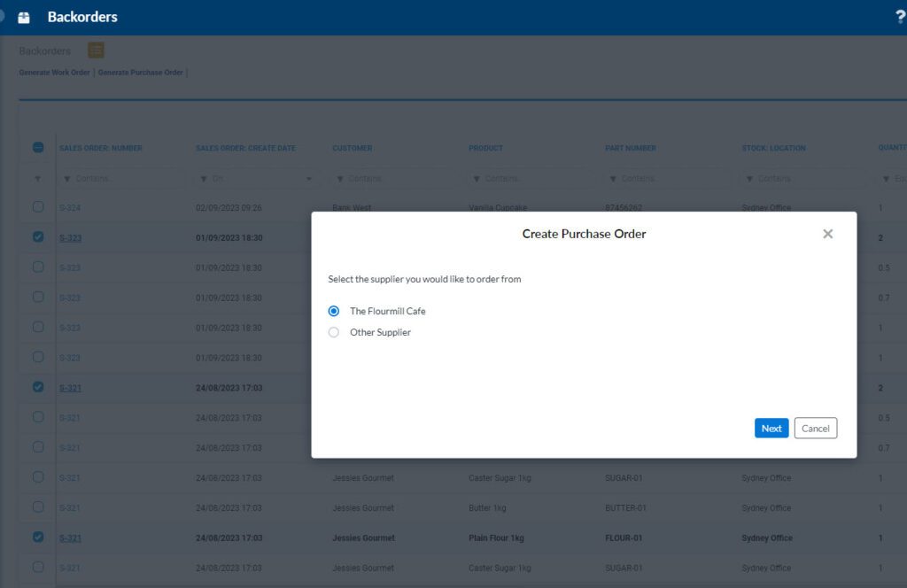
Task: Cancel the Create Purchase Order dialog
Action: [815, 429]
